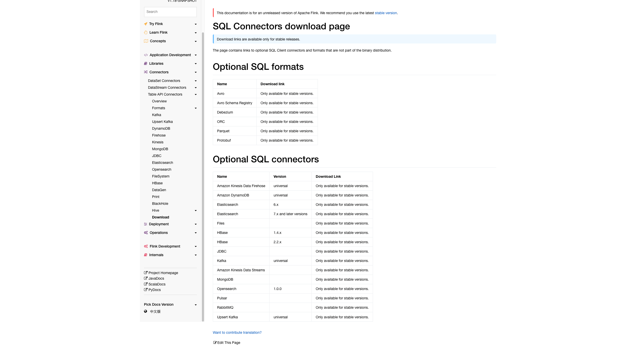Screen dimensions: 644x357
Task: Open the Kafka connector page
Action: click(156, 115)
